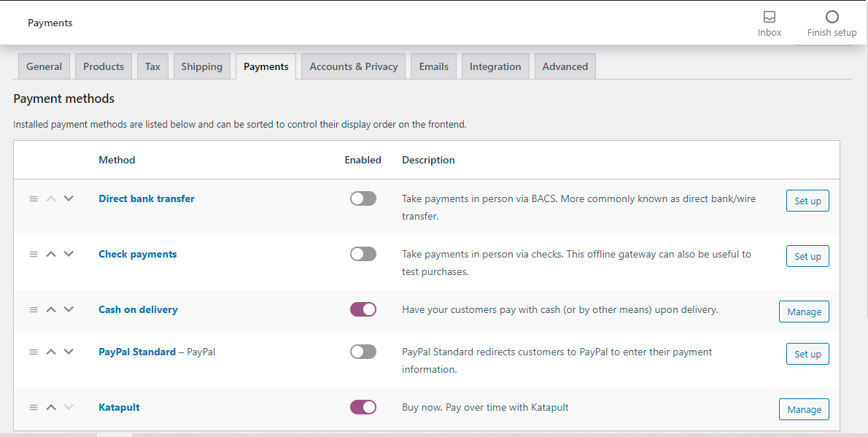Go to the Advanced tab

pyautogui.click(x=565, y=66)
